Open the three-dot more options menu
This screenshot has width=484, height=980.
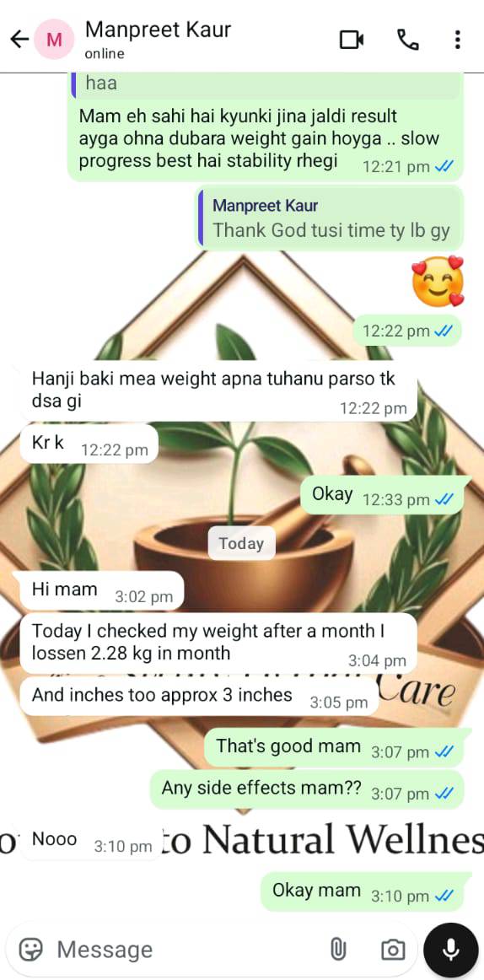[458, 40]
